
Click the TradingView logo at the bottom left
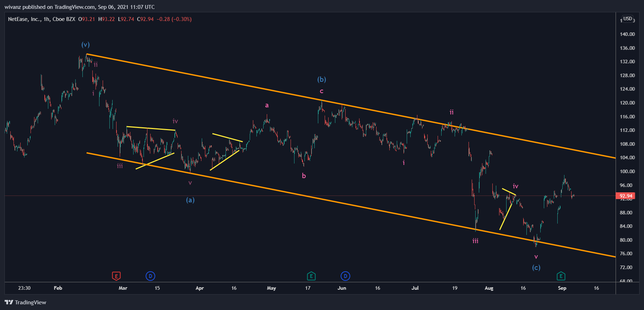[x=26, y=302]
